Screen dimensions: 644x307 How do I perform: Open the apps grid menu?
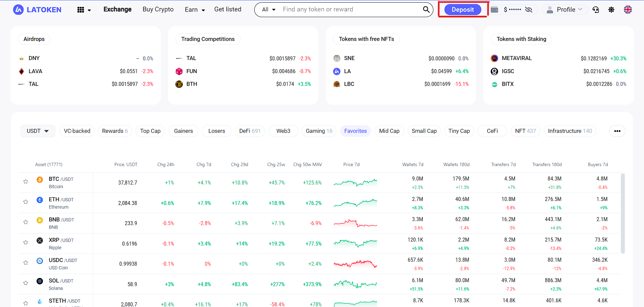pyautogui.click(x=84, y=10)
